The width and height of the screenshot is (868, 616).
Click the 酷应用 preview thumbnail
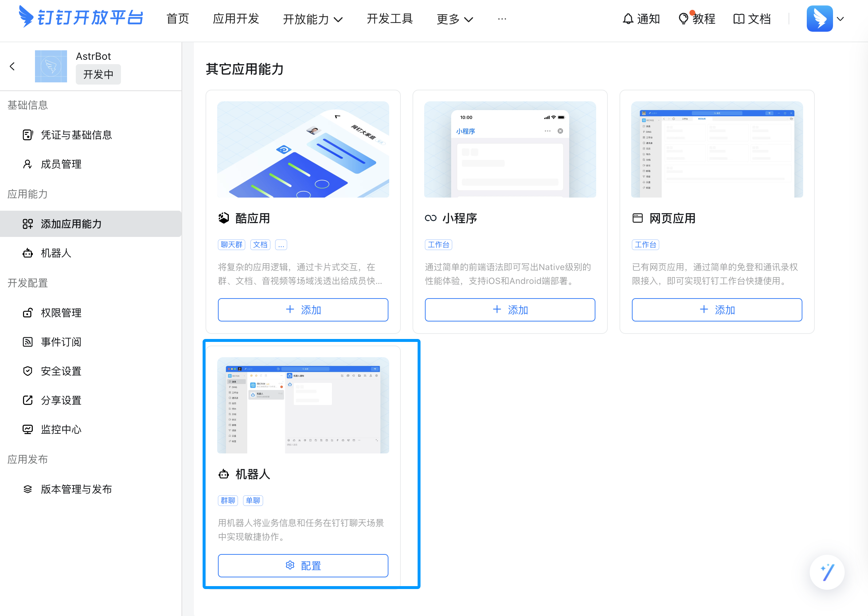[x=302, y=149]
